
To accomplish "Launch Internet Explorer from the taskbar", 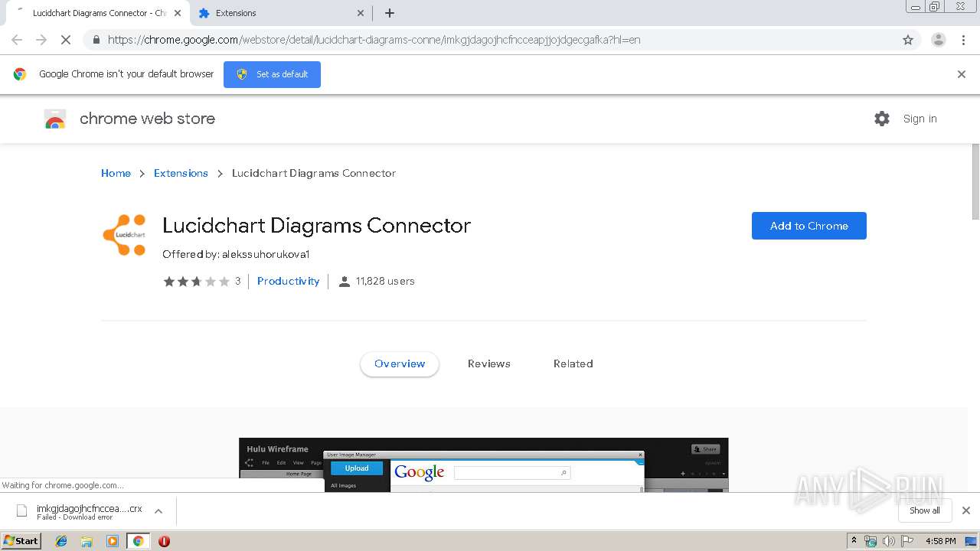I will point(61,541).
